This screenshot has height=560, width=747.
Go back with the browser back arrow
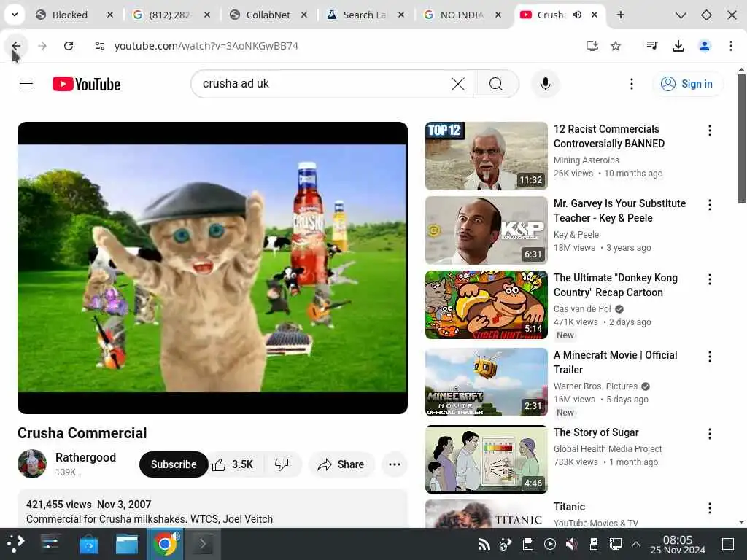coord(16,46)
